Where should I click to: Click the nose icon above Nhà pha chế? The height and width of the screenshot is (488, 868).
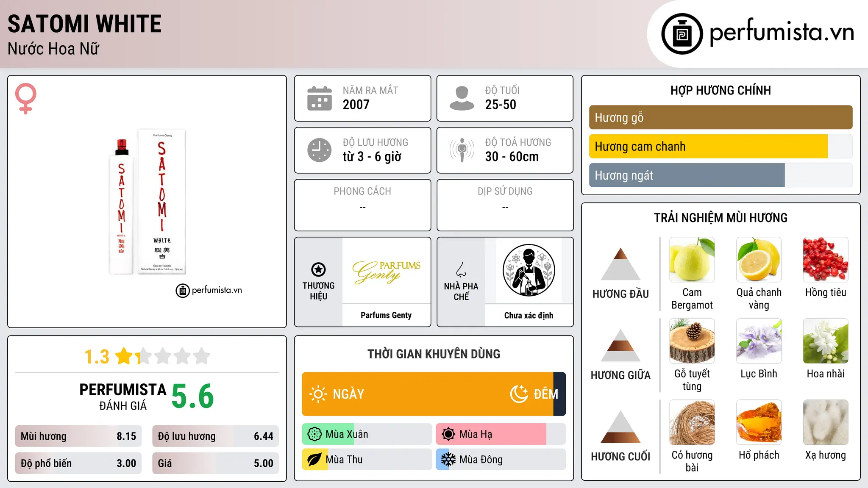click(x=461, y=269)
